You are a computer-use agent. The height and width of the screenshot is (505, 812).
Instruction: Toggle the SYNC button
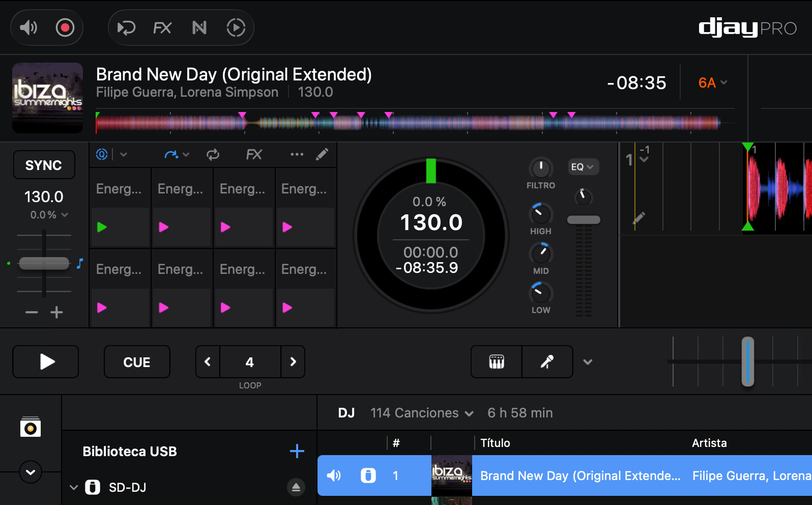pyautogui.click(x=44, y=165)
